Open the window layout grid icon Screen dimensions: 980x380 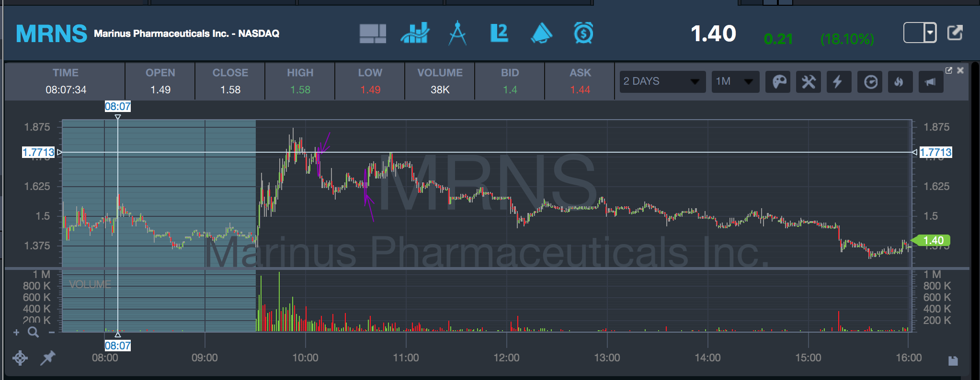373,34
